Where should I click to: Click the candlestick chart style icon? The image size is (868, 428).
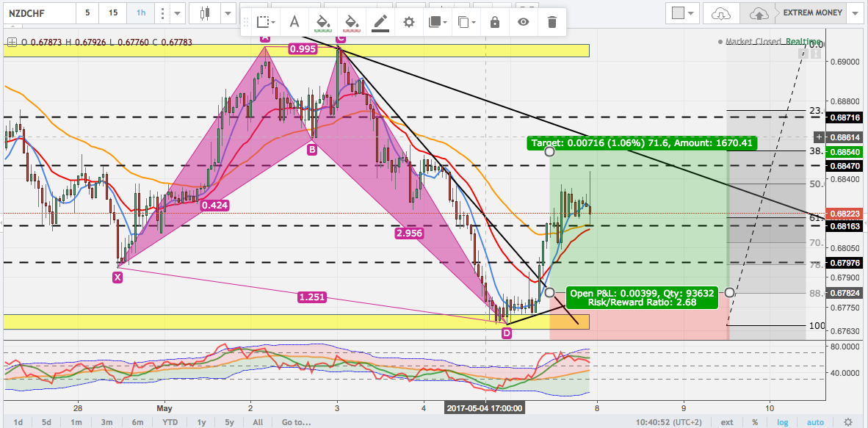(x=205, y=13)
